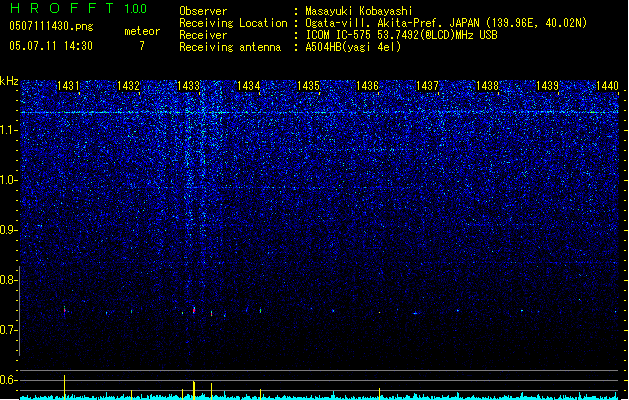This screenshot has height=400, width=629.
Task: Click the ICOM IC-575 receiver text
Action: click(401, 35)
